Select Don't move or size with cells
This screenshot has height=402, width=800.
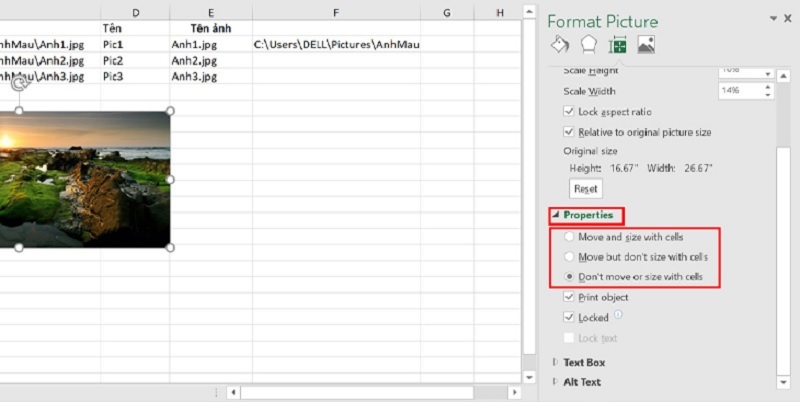569,277
